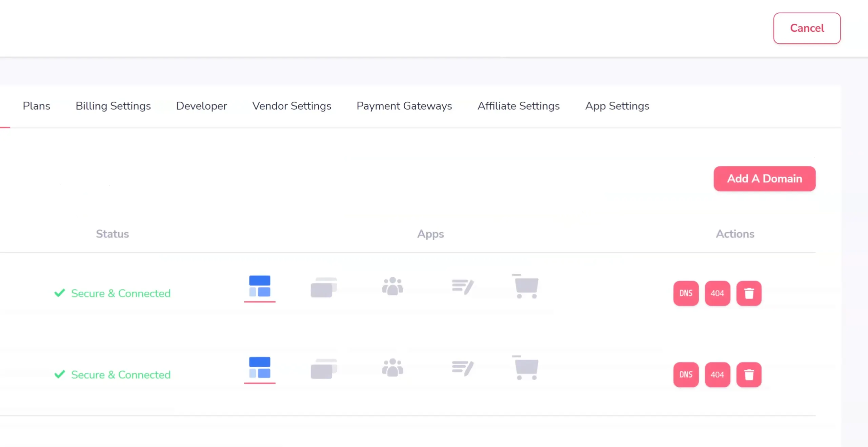Click blog edit list icon in first row
This screenshot has height=447, width=868.
click(463, 287)
